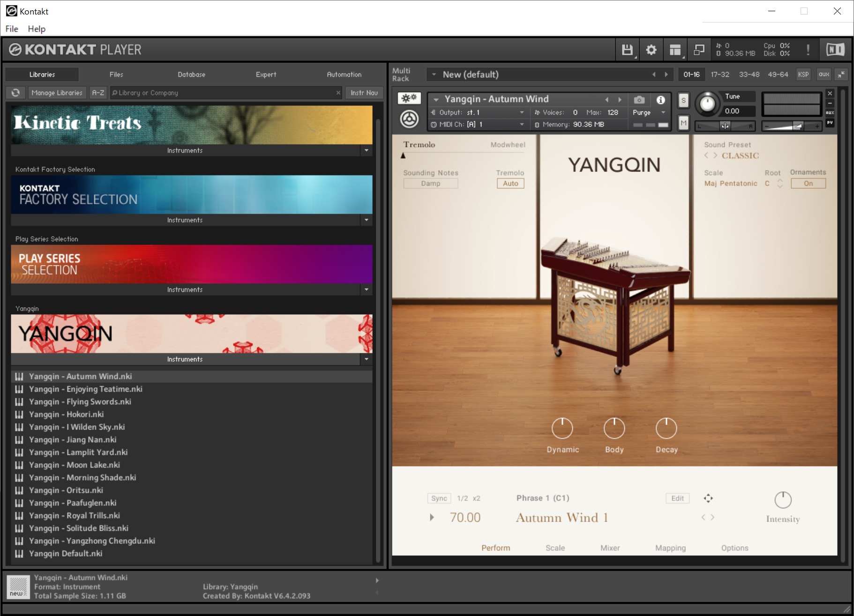The height and width of the screenshot is (616, 854).
Task: Click next multi arrow in Multi Rack
Action: (666, 74)
